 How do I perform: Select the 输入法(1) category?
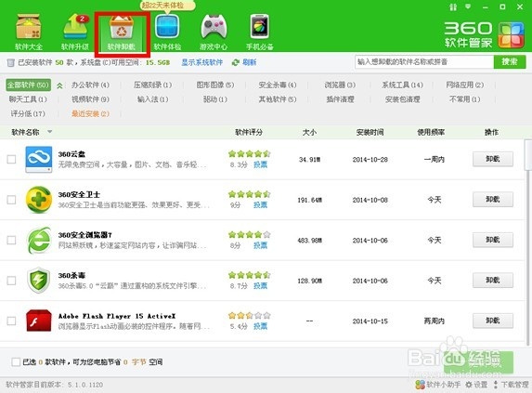(x=152, y=99)
